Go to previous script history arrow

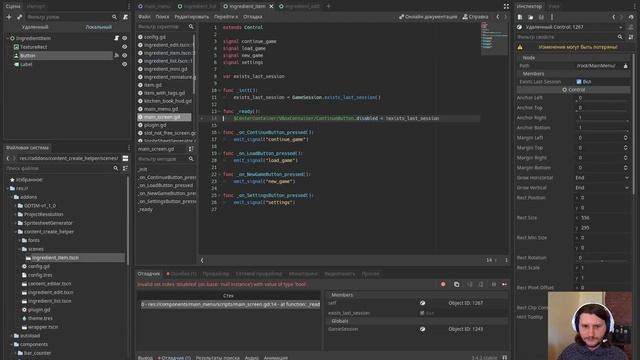(498, 17)
